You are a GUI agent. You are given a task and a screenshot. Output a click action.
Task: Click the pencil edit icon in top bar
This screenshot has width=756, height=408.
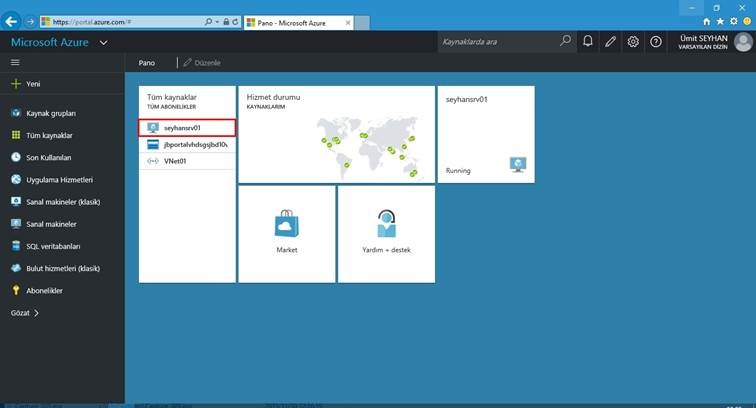610,41
